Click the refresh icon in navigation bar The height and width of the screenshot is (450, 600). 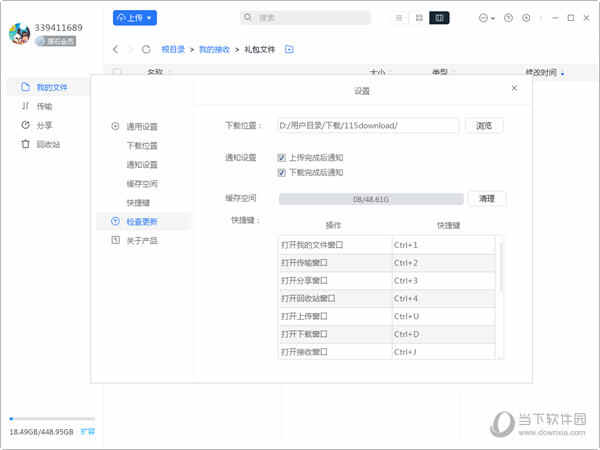pos(146,49)
